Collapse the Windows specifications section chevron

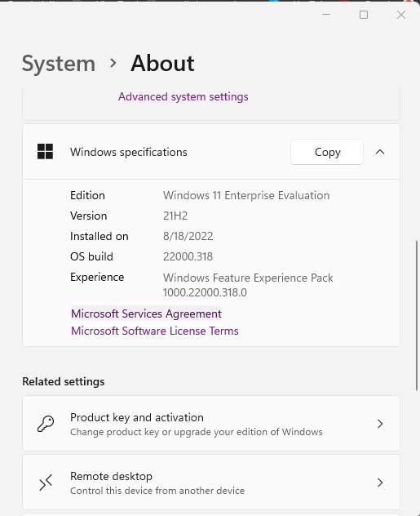380,152
